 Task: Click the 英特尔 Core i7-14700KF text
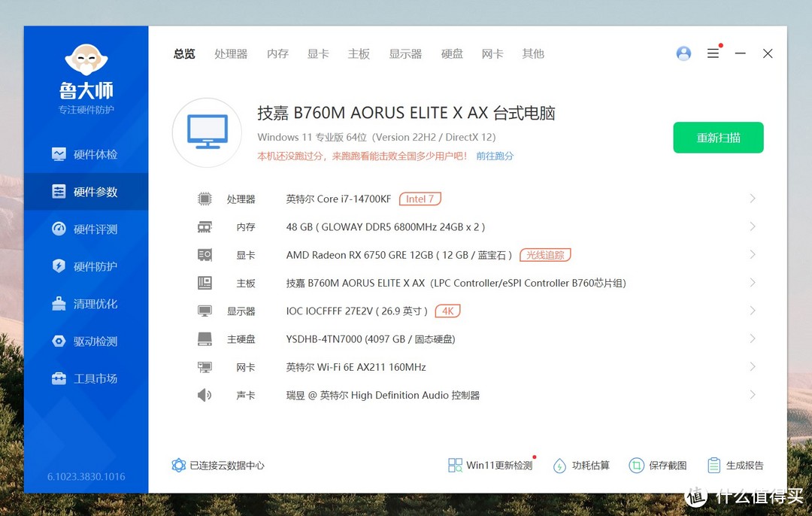pyautogui.click(x=338, y=199)
